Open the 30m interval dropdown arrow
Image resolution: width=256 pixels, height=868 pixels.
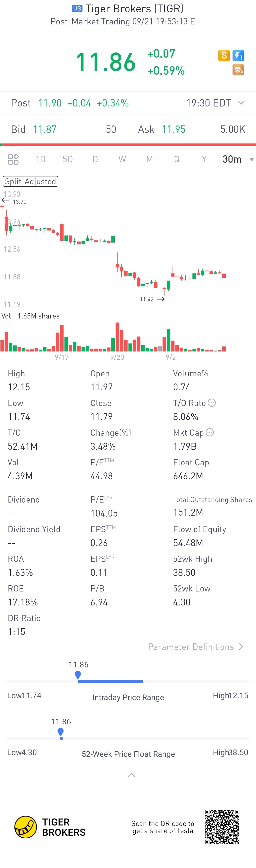point(251,160)
